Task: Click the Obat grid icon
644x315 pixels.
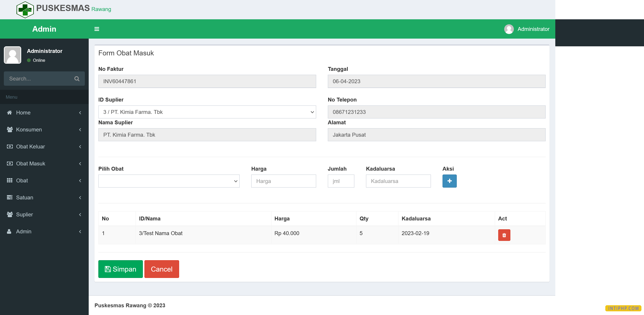Action: pos(9,181)
